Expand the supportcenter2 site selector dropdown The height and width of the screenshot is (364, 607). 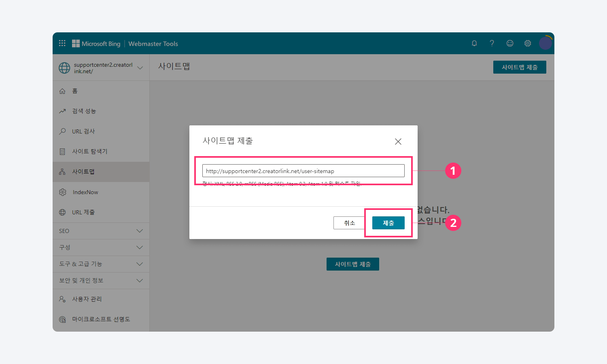point(140,68)
